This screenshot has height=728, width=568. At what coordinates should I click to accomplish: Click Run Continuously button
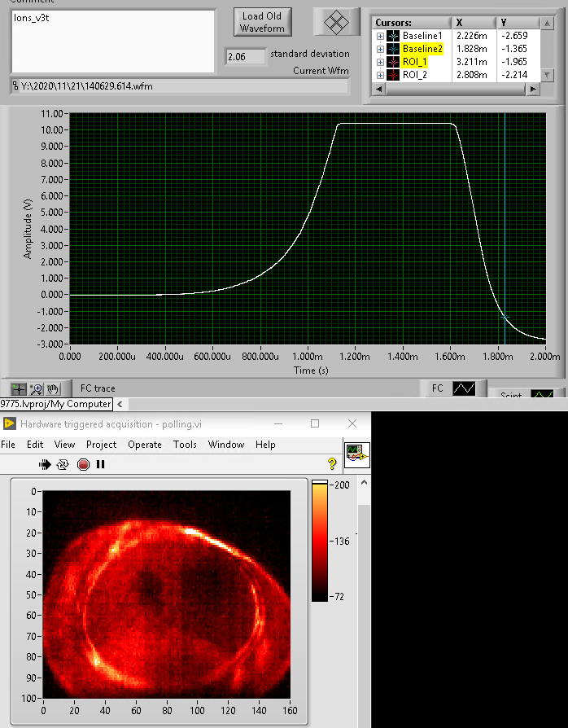click(x=63, y=464)
